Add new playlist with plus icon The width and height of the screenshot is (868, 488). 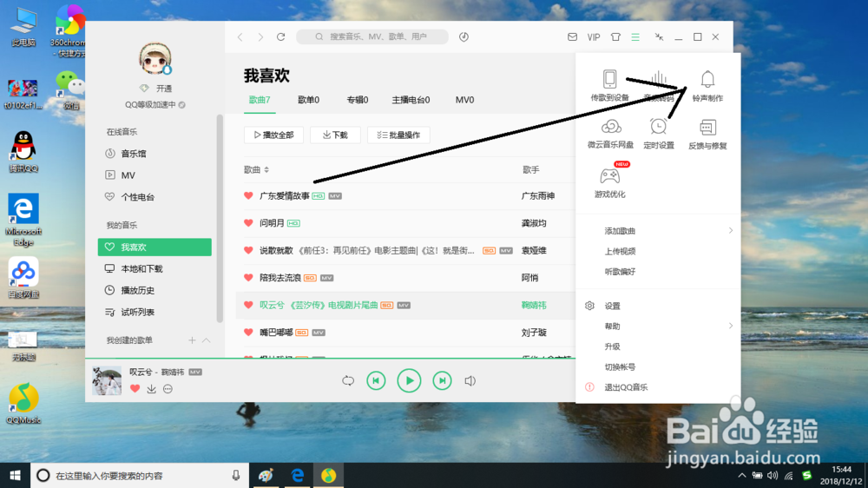coord(192,340)
